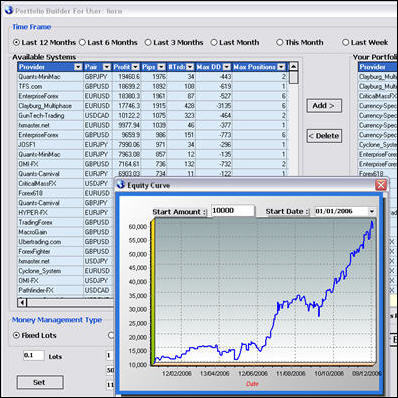398x398 pixels.
Task: Click the Lots value input field
Action: pyautogui.click(x=34, y=355)
